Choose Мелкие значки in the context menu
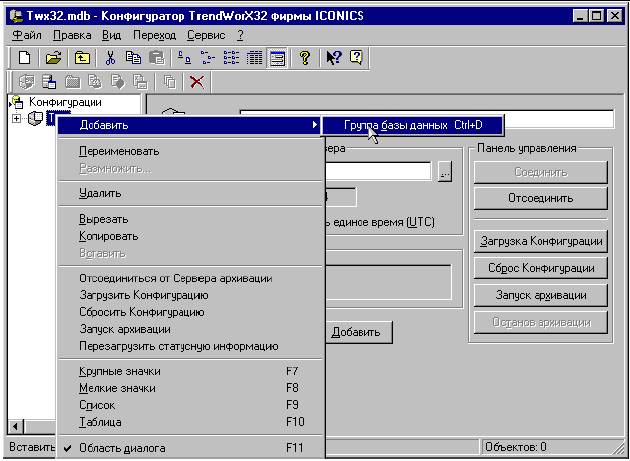The height and width of the screenshot is (461, 630). pos(190,388)
